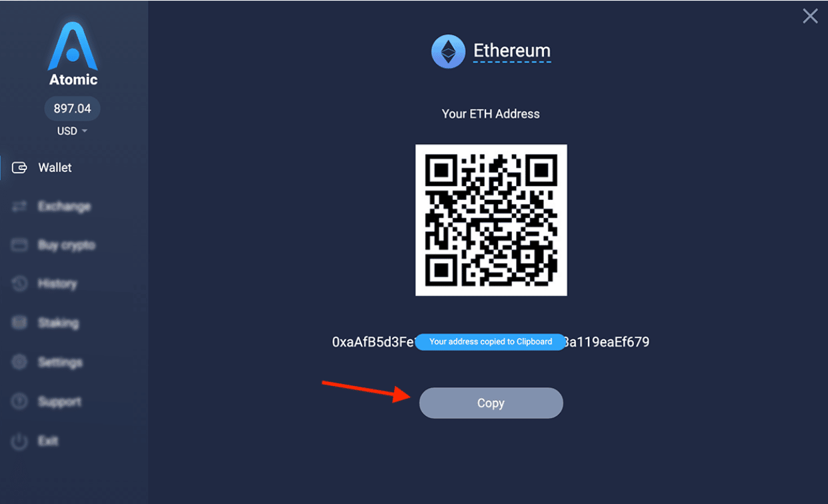Click the Buy crypto card icon

(19, 245)
